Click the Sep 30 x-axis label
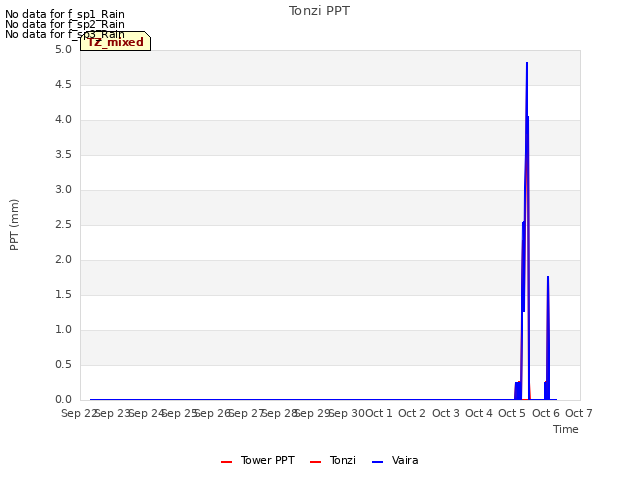Image resolution: width=640 pixels, height=480 pixels. coord(346,413)
